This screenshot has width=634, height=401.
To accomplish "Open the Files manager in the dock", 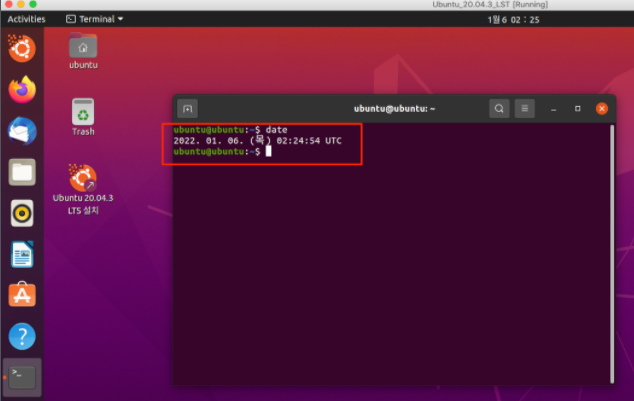I will 22,172.
